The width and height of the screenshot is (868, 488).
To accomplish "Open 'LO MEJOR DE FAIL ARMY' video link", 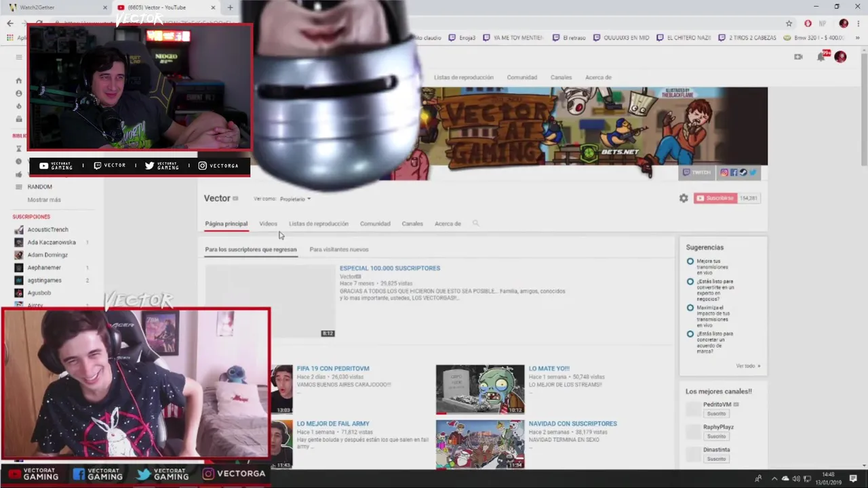I will (x=333, y=424).
